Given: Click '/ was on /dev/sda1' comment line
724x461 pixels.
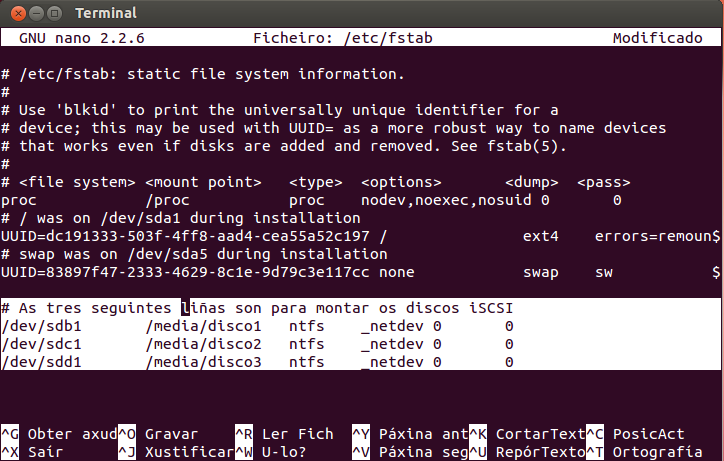Looking at the screenshot, I should tap(181, 218).
